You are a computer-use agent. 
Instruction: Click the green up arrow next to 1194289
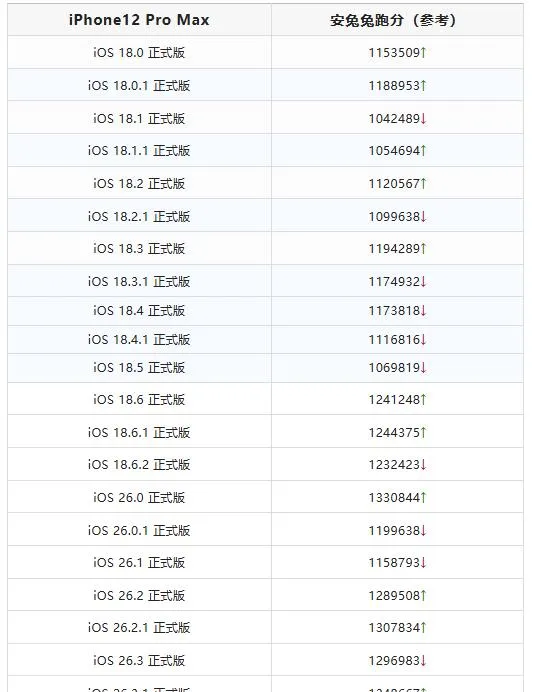click(x=423, y=249)
